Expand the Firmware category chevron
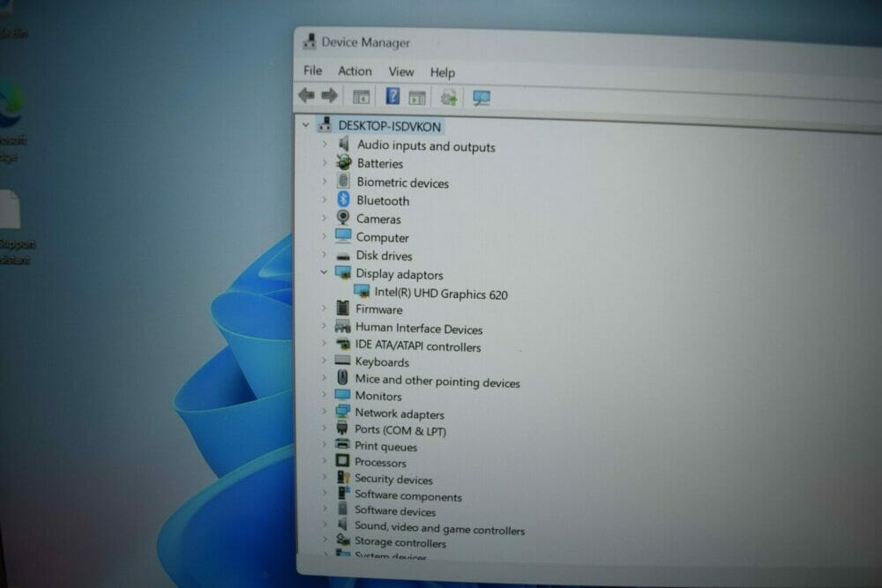 (324, 308)
